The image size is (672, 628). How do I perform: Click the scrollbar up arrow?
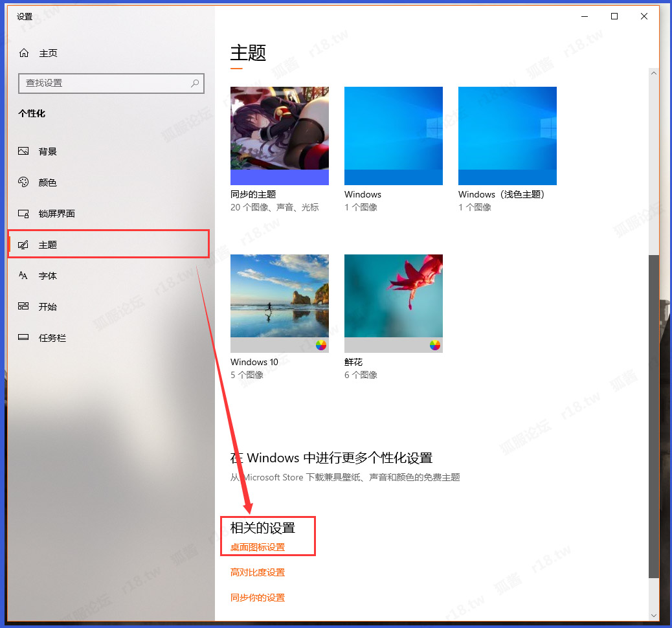653,73
